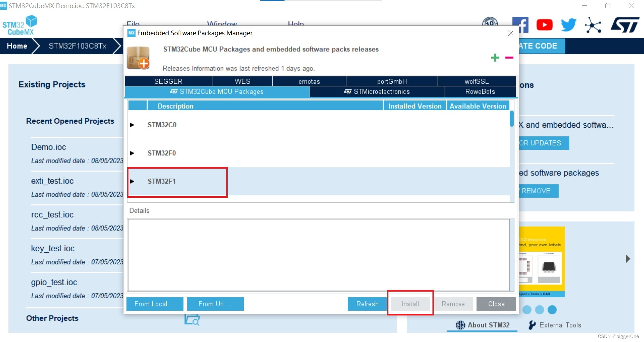This screenshot has width=644, height=342.
Task: Click the Install button
Action: [410, 304]
